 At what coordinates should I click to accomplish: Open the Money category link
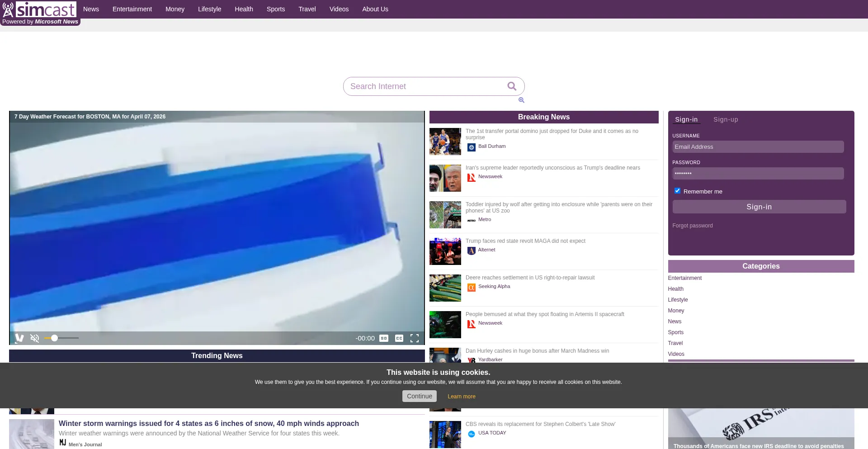pos(676,311)
